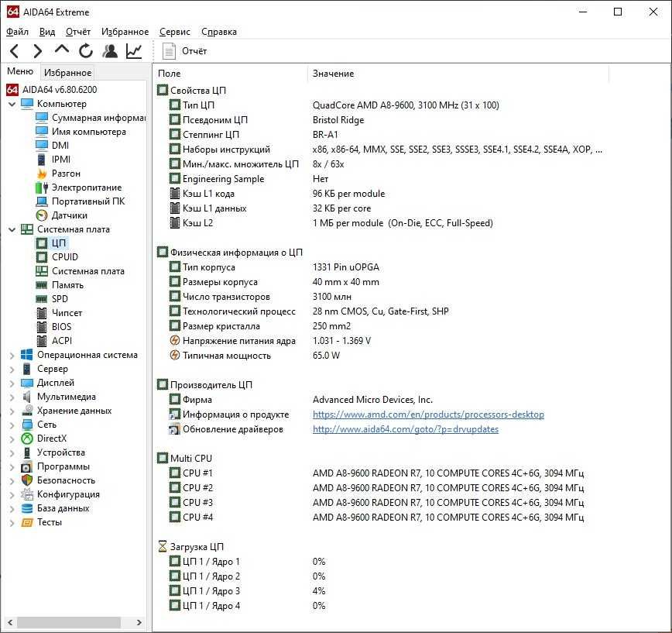Image resolution: width=672 pixels, height=633 pixels.
Task: Select the CPUID chip icon item
Action: pyautogui.click(x=42, y=257)
